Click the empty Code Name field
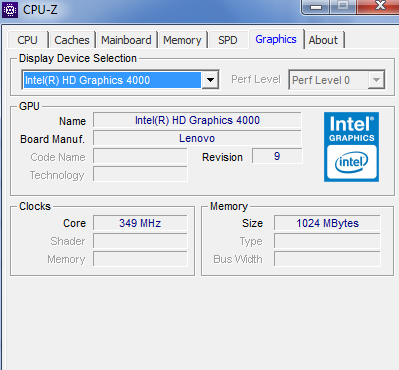The height and width of the screenshot is (370, 399). tap(140, 156)
